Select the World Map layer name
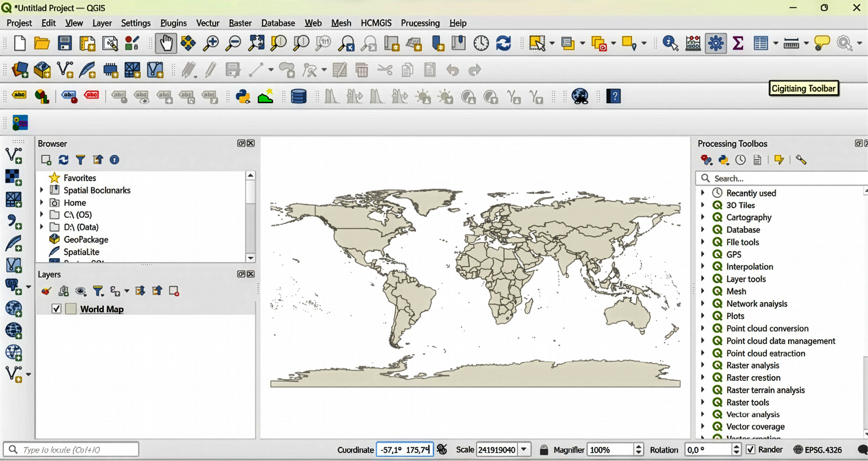 (x=102, y=309)
